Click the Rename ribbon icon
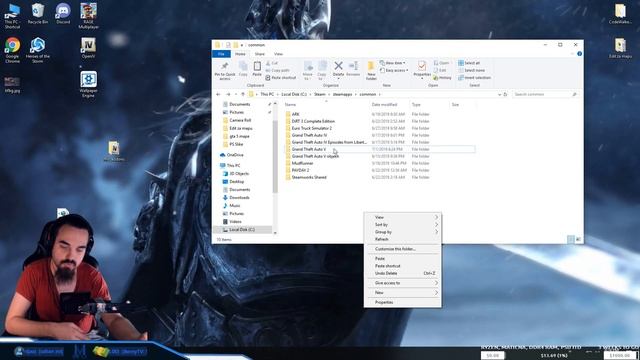This screenshot has width=640, height=360. pyautogui.click(x=353, y=69)
